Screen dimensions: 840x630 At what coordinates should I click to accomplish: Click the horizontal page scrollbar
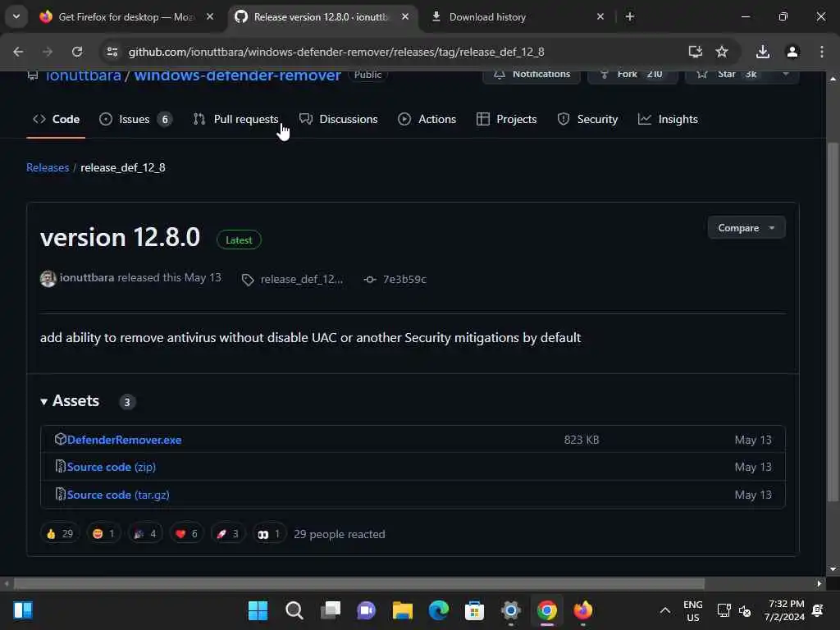point(359,583)
